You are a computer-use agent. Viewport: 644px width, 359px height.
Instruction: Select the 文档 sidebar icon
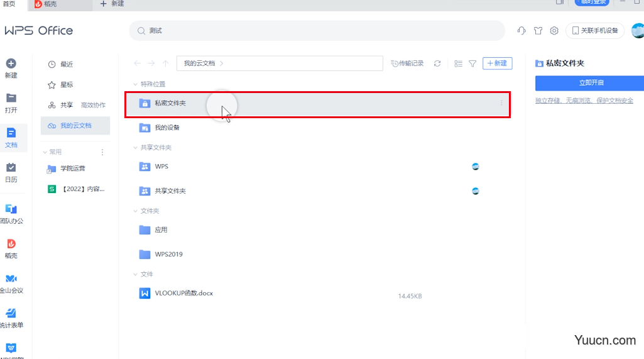tap(11, 133)
